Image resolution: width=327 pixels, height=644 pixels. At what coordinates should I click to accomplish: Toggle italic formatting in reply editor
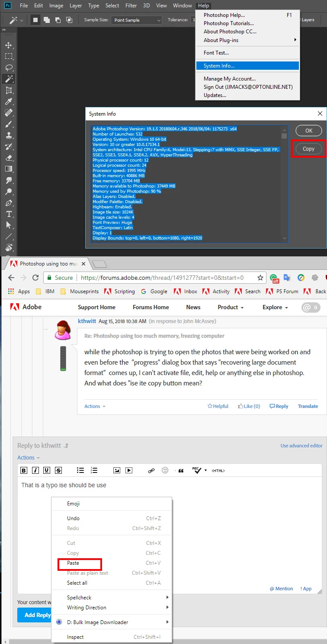click(x=35, y=470)
